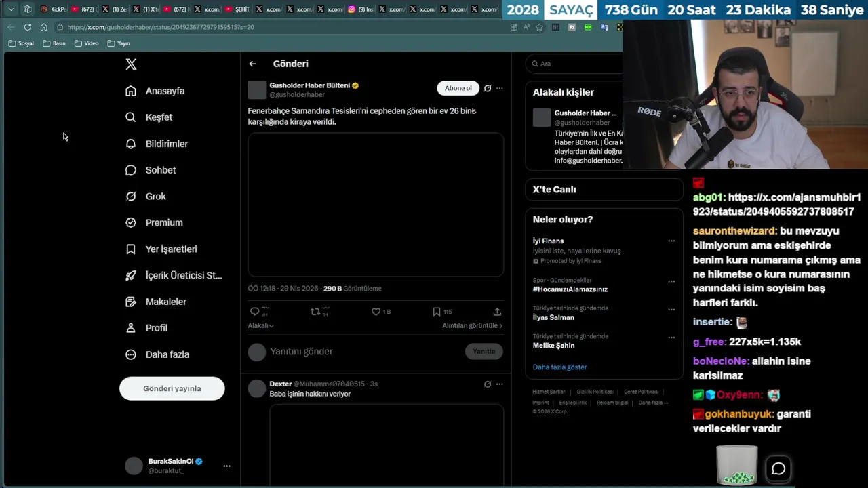Click the read aloud icon
Screen dimensions: 868x488
tap(526, 27)
